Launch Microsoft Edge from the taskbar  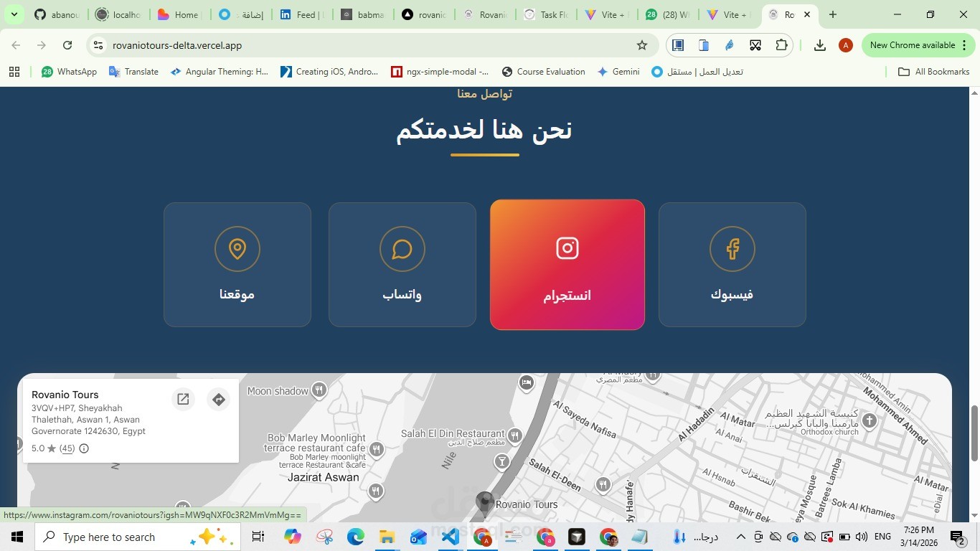point(356,537)
